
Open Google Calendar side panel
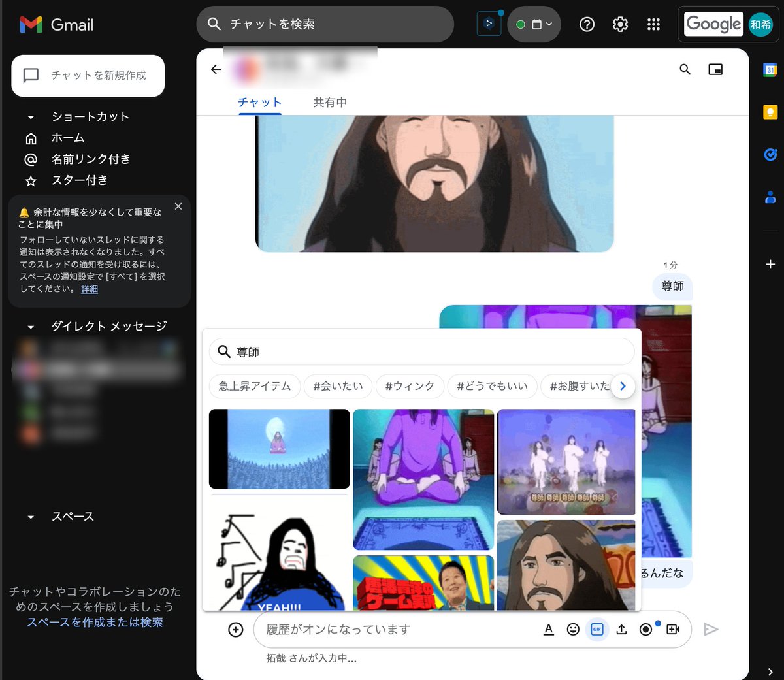[770, 70]
